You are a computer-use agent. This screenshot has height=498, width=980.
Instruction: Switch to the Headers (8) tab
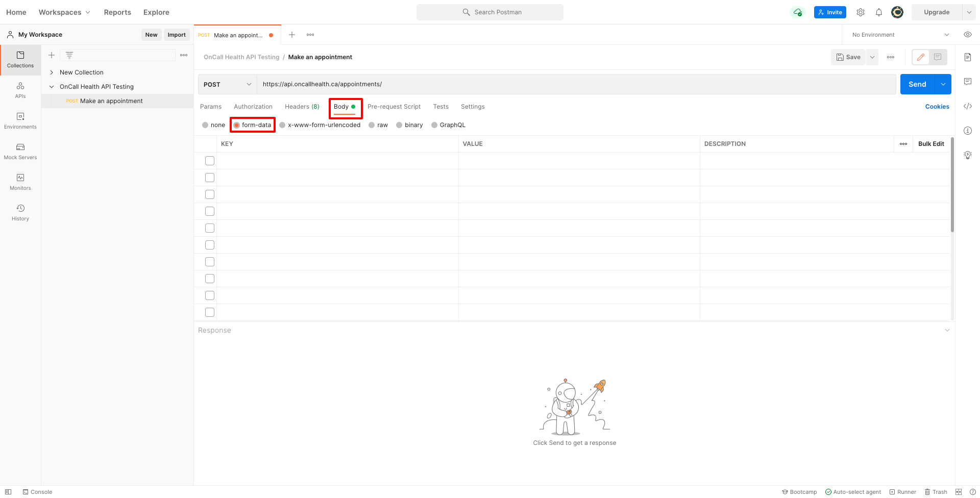(x=302, y=107)
